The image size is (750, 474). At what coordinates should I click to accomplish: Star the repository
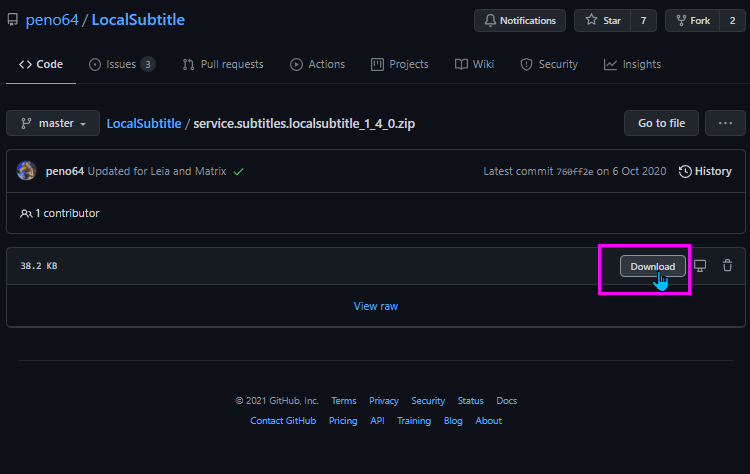[x=603, y=21]
